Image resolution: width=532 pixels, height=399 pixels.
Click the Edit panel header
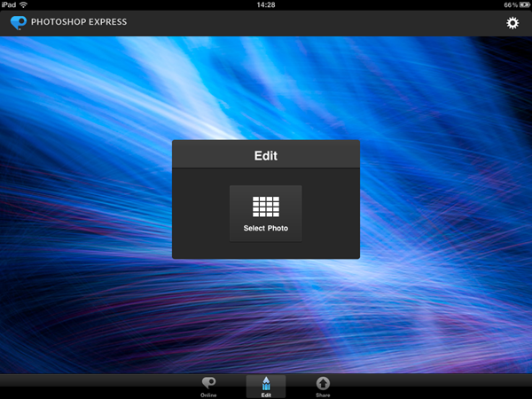coord(266,154)
